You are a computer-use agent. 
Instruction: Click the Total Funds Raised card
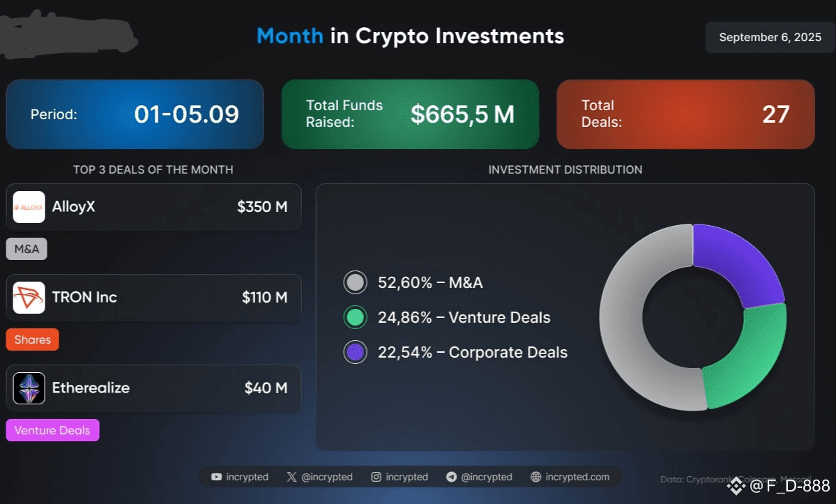[x=410, y=114]
